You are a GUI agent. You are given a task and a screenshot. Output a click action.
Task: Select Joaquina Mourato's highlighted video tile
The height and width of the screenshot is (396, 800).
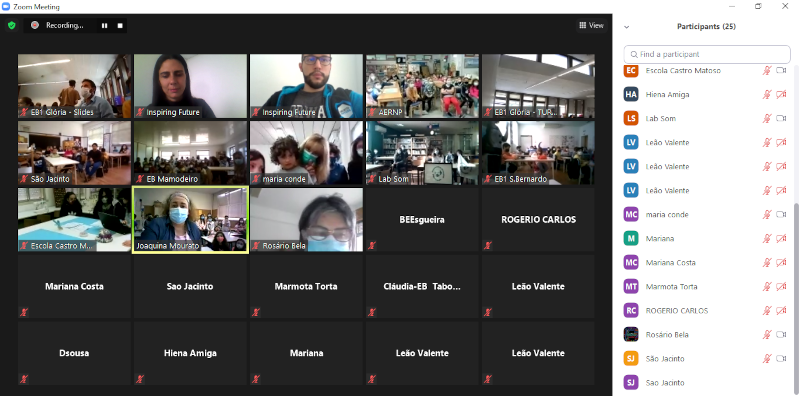pos(190,220)
